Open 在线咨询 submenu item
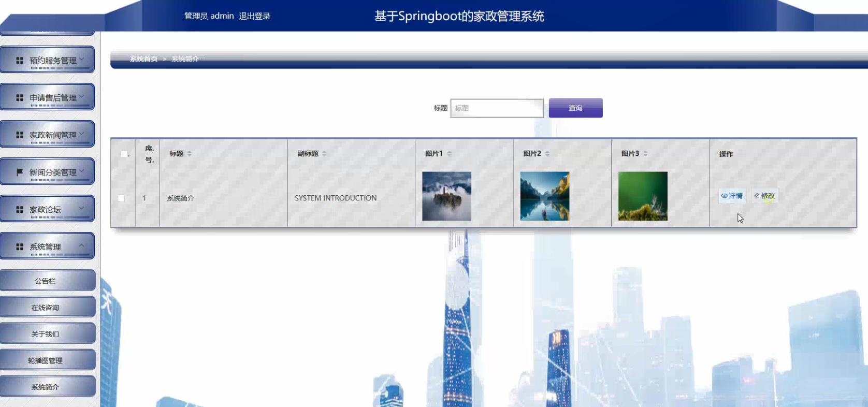 click(48, 307)
